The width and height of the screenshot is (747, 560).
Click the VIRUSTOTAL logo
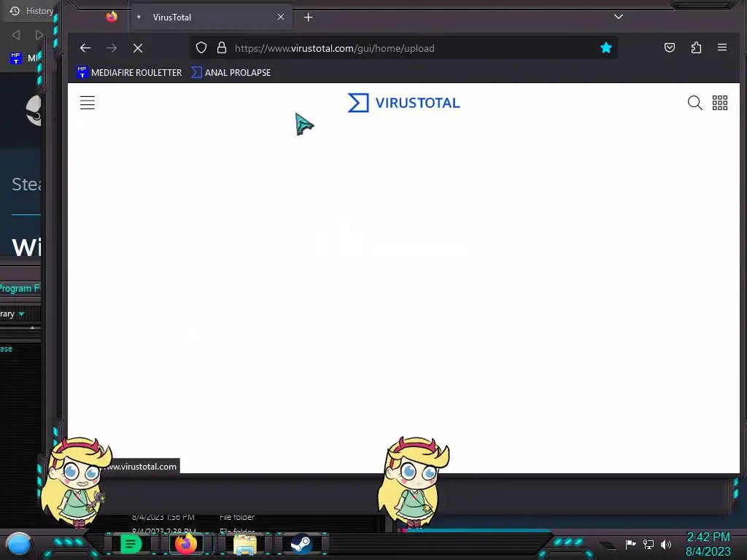pos(403,102)
